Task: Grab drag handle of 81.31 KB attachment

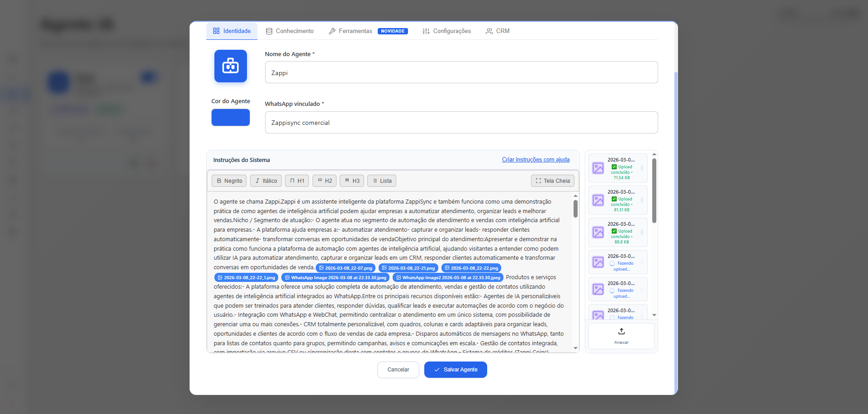Action: (x=641, y=200)
